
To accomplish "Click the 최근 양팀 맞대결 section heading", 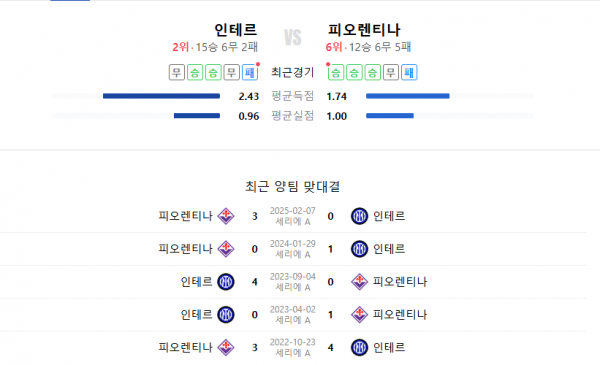I will (293, 187).
